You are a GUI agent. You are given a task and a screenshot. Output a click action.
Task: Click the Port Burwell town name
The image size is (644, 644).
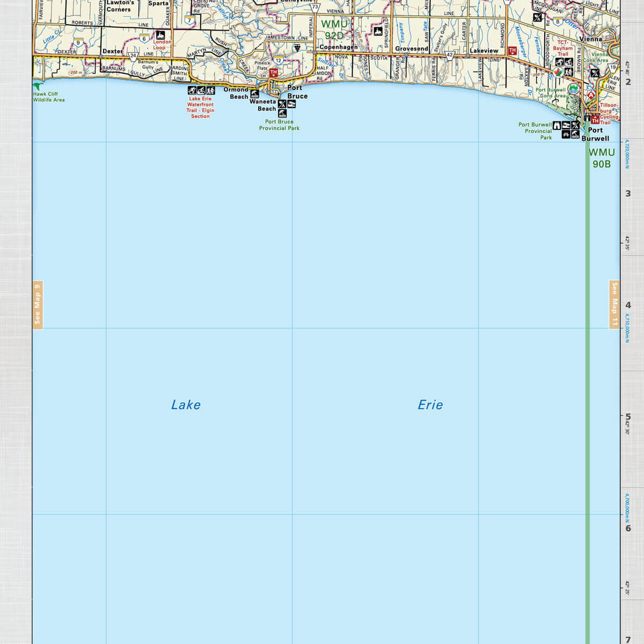595,134
